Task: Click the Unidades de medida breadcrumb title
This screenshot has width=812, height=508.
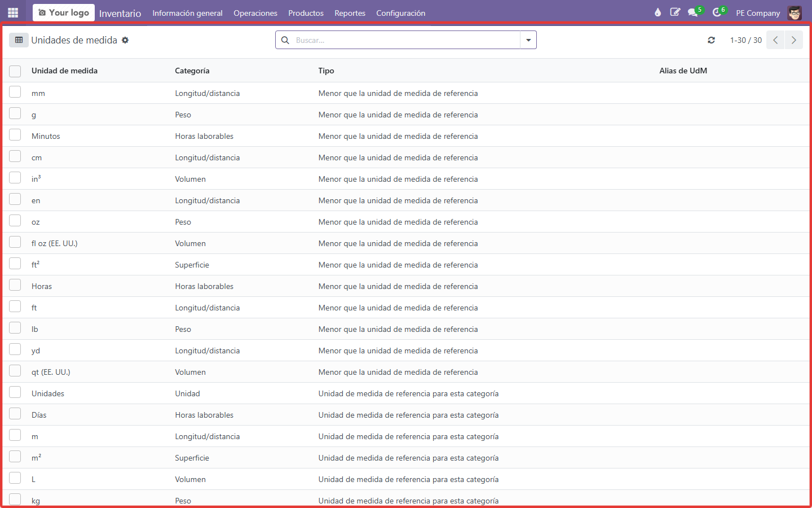Action: 74,40
